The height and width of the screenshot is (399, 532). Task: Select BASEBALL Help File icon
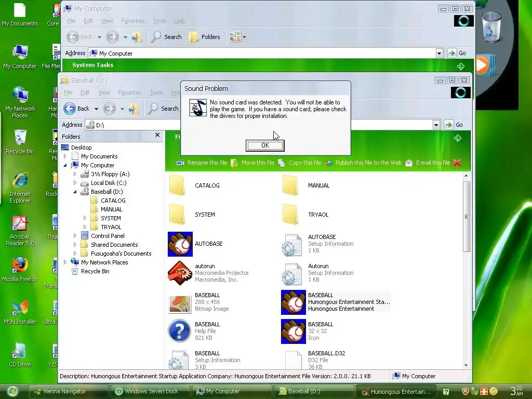point(179,331)
